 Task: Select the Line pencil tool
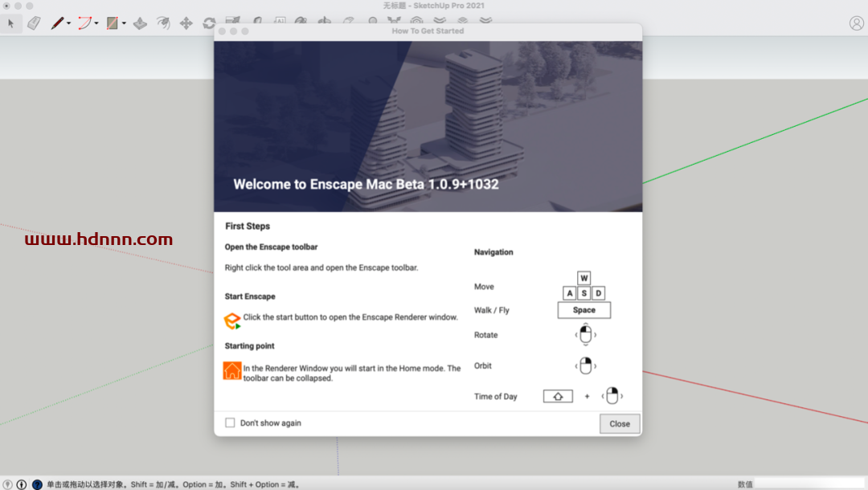pos(57,23)
